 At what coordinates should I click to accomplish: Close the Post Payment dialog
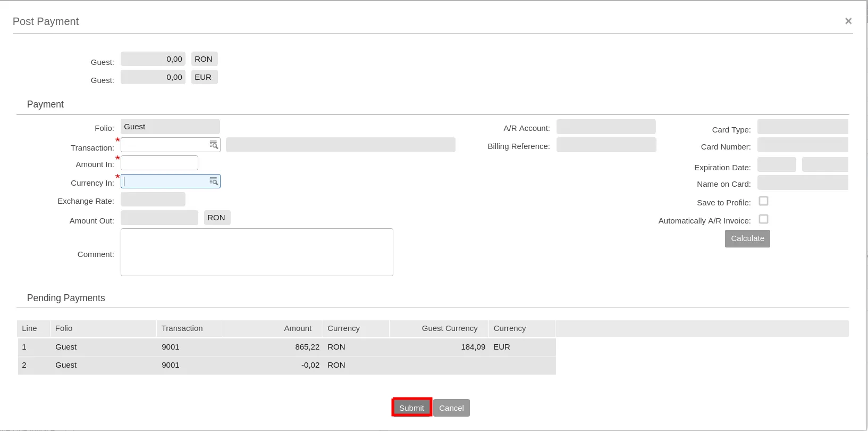tap(848, 21)
